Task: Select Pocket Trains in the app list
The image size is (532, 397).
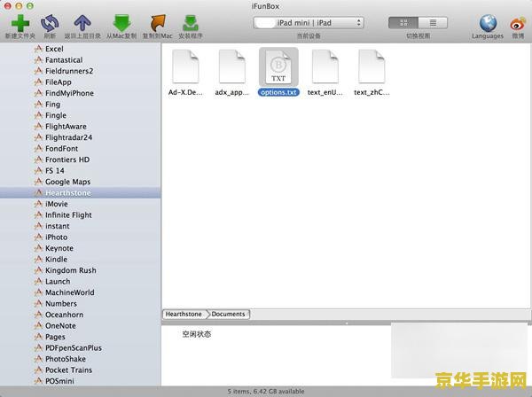Action: pyautogui.click(x=69, y=370)
